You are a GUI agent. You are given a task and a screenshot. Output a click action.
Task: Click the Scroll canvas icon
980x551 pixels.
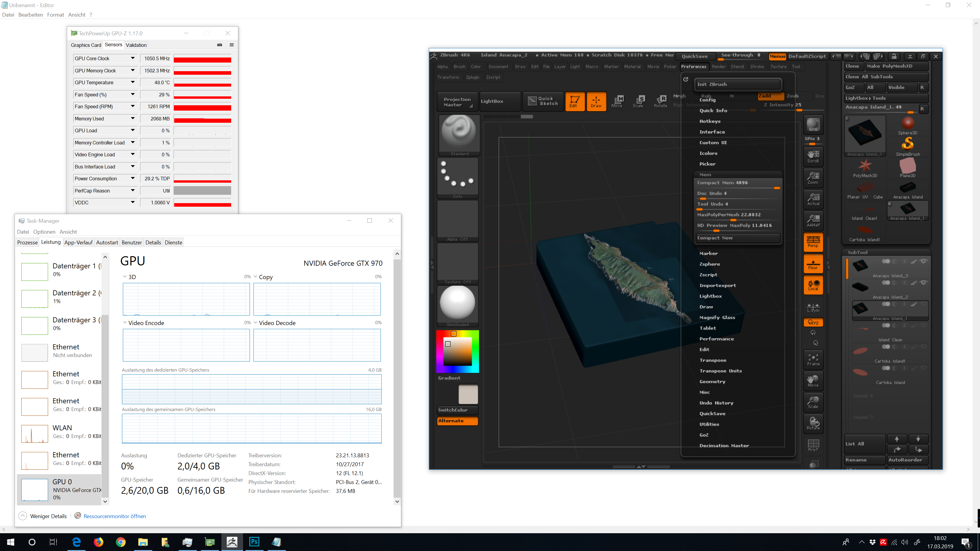coord(814,156)
